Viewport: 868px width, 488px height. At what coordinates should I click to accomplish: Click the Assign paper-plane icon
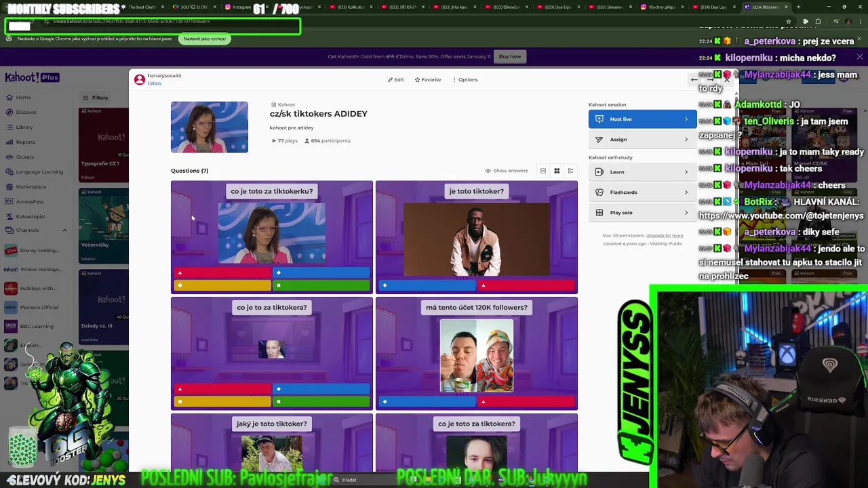pos(599,140)
